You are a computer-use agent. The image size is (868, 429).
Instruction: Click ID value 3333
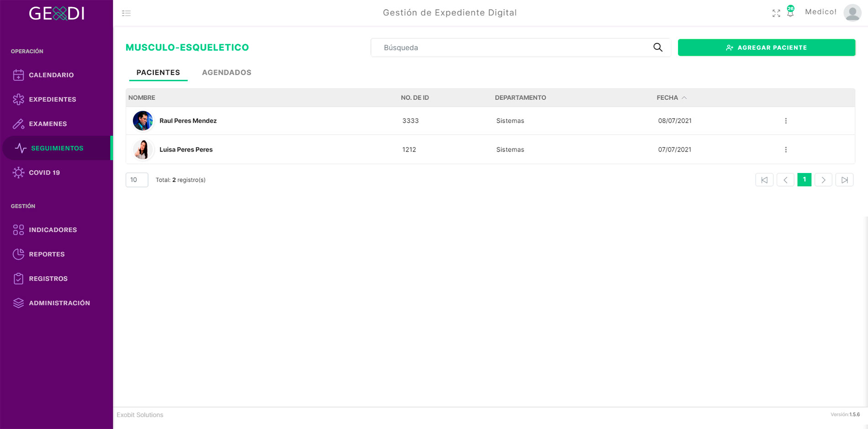(x=410, y=121)
